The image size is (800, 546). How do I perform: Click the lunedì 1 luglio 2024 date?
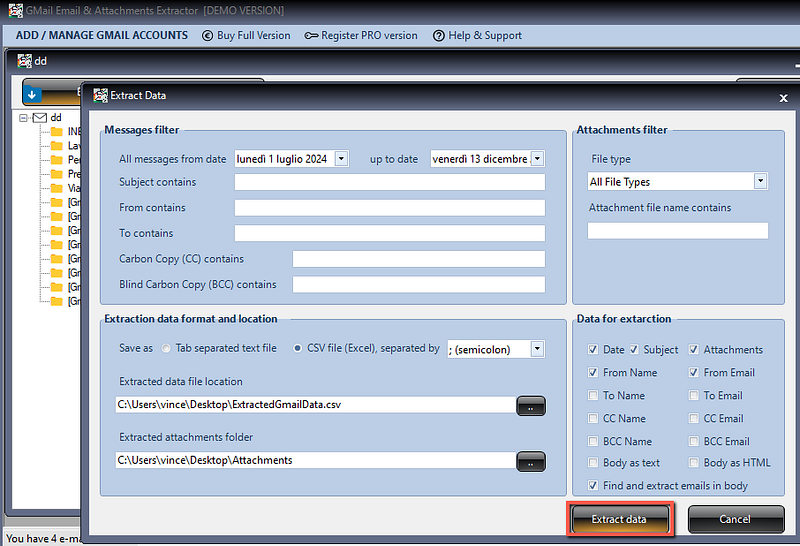pyautogui.click(x=282, y=159)
